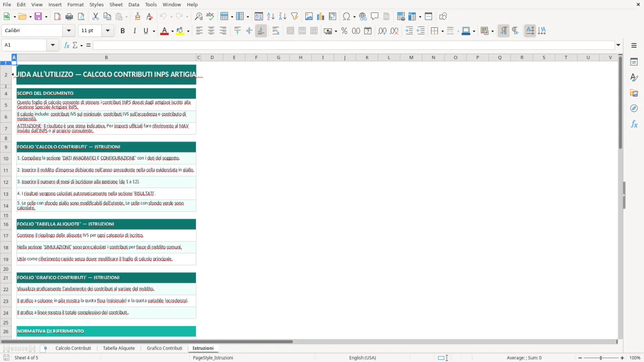
Task: Click the zoom slider handle
Action: [x=601, y=358]
